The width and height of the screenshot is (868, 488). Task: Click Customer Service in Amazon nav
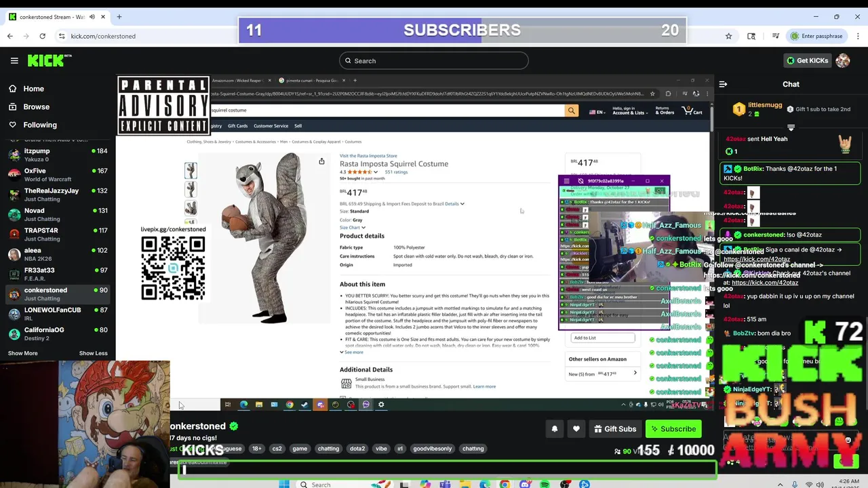coord(271,126)
